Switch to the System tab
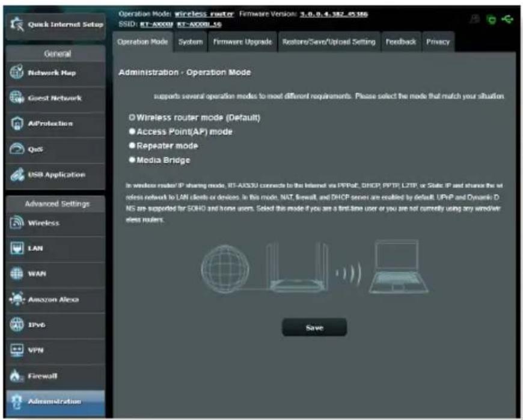Image resolution: width=523 pixels, height=420 pixels. 191,42
